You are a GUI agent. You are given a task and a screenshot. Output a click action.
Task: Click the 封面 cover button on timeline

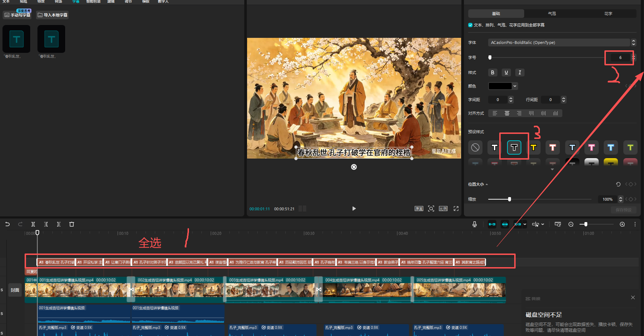coord(15,290)
